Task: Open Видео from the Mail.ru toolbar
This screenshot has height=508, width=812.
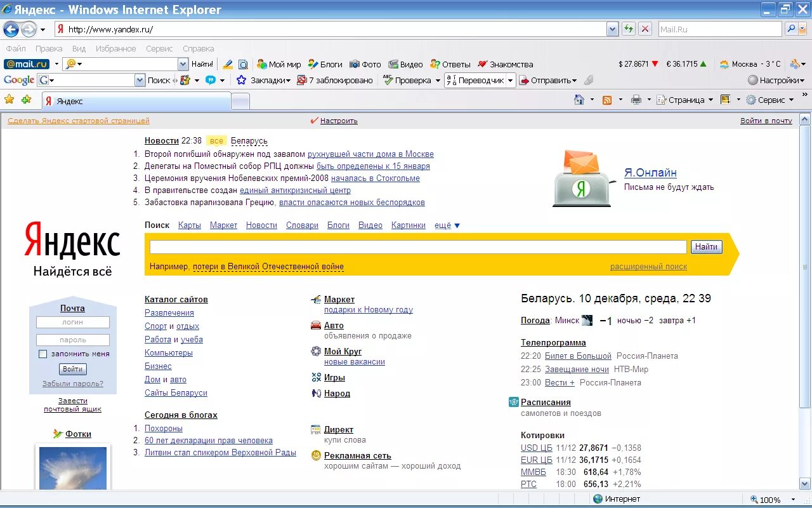Action: (405, 64)
